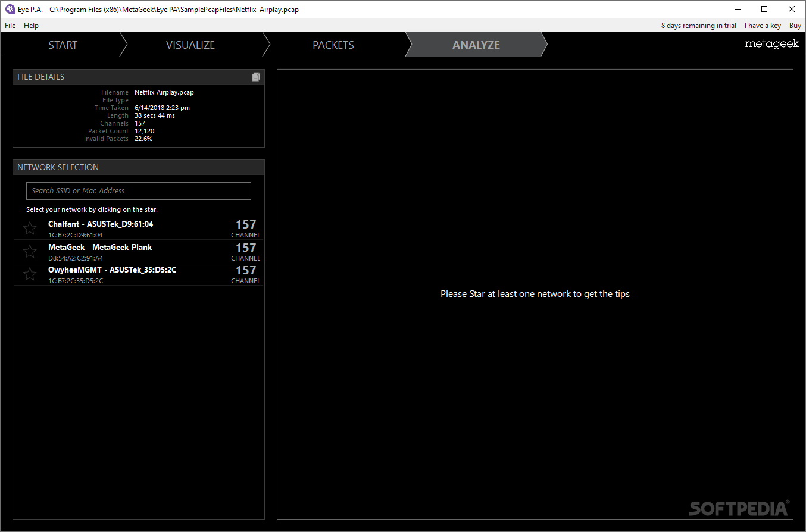
Task: Click the Time Taken value 6/14/2018 2:23 pm
Action: point(163,108)
